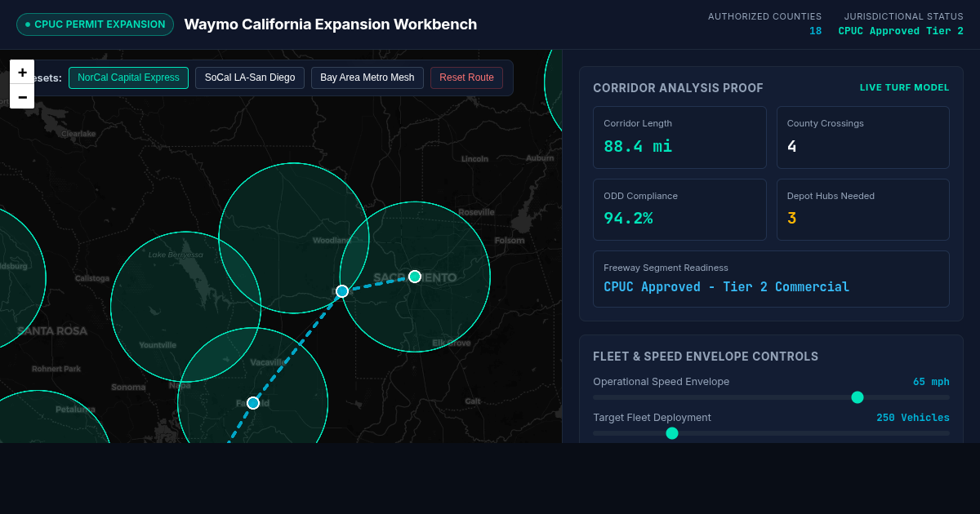The height and width of the screenshot is (514, 980).
Task: Click the route waypoint at Fairfield
Action: 253,403
